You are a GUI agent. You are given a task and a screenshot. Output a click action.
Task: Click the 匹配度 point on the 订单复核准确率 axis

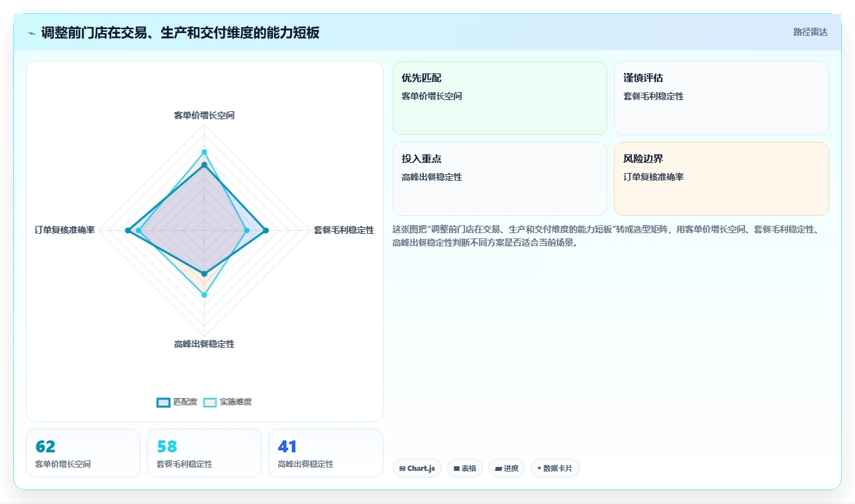coord(127,230)
